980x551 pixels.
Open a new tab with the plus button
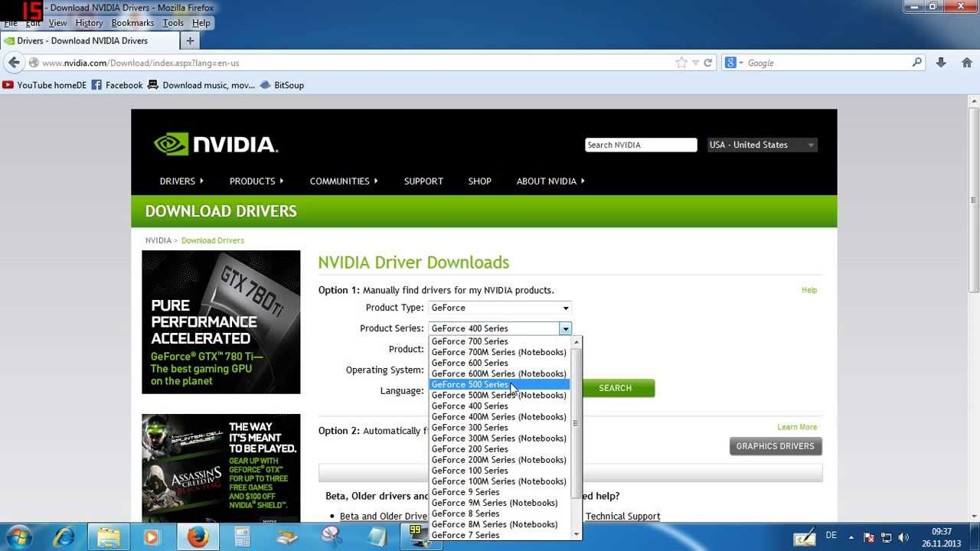pyautogui.click(x=190, y=41)
